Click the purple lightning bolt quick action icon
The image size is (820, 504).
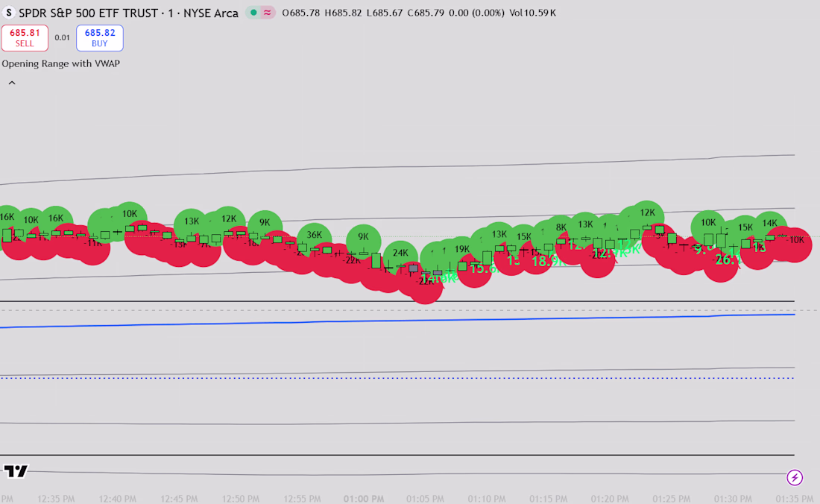click(795, 477)
